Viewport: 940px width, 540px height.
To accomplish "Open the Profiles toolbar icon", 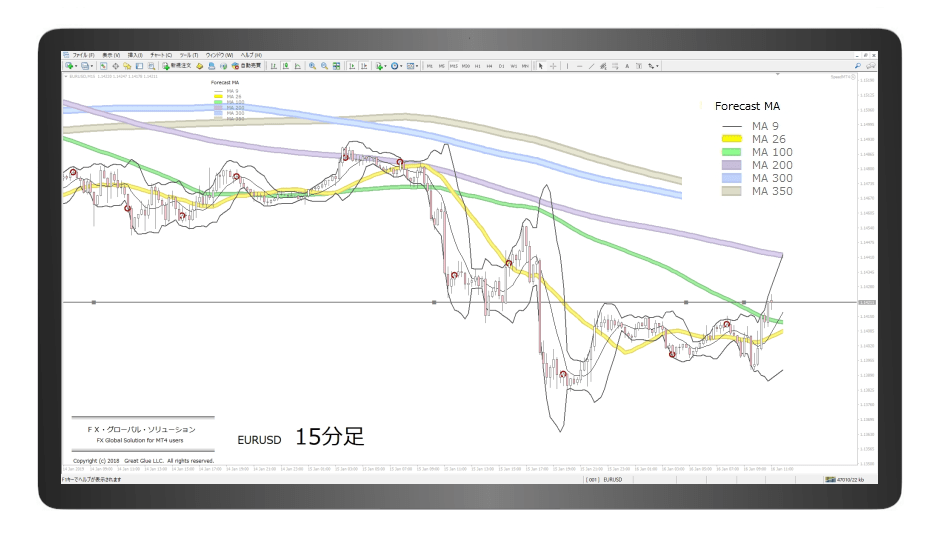I will pos(87,66).
